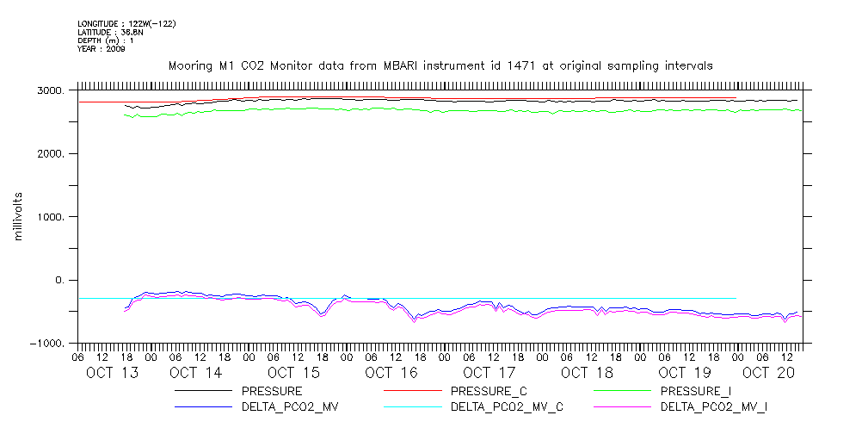Click the OCT 17 date label
The height and width of the screenshot is (434, 868).
point(489,372)
